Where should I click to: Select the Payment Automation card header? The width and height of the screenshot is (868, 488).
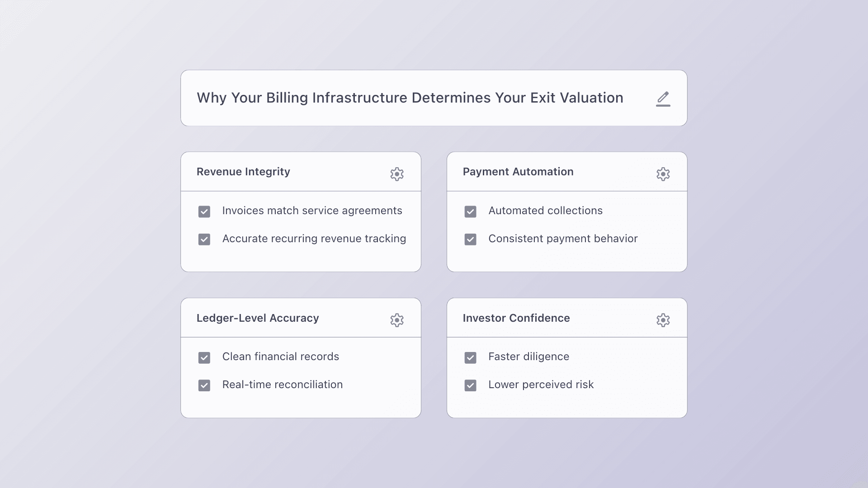point(518,172)
